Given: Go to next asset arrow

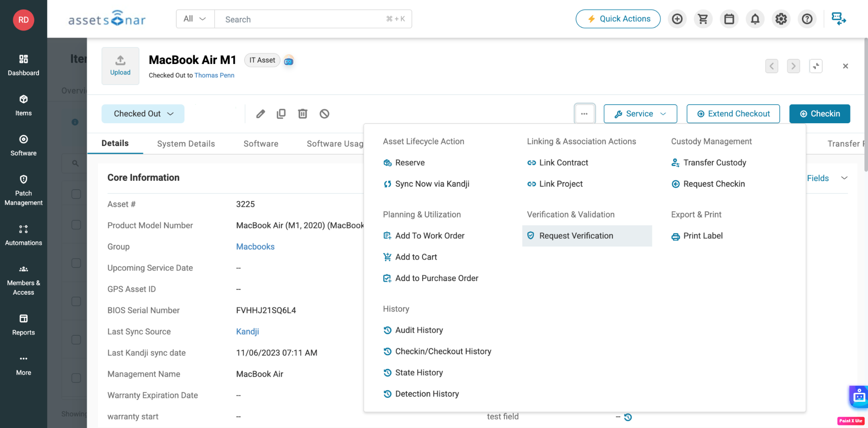Looking at the screenshot, I should click(793, 66).
